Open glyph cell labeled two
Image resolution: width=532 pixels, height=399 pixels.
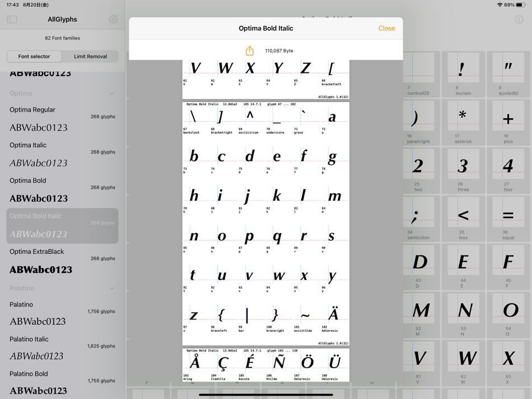421,171
